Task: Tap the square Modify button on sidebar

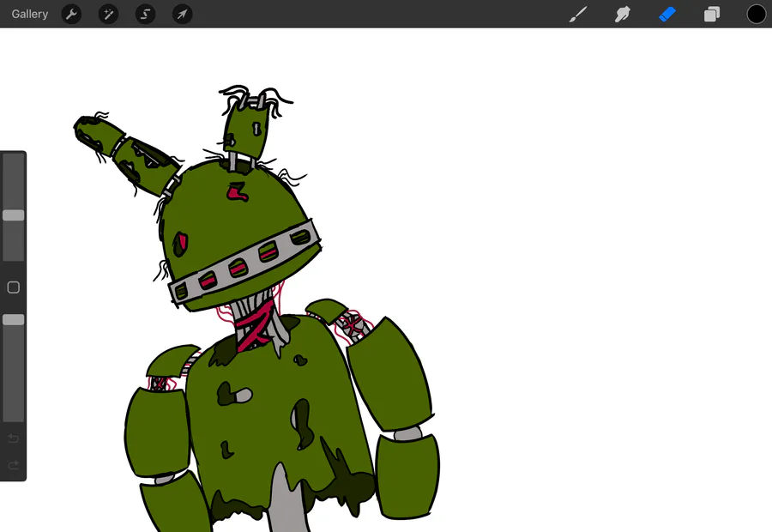Action: (13, 287)
